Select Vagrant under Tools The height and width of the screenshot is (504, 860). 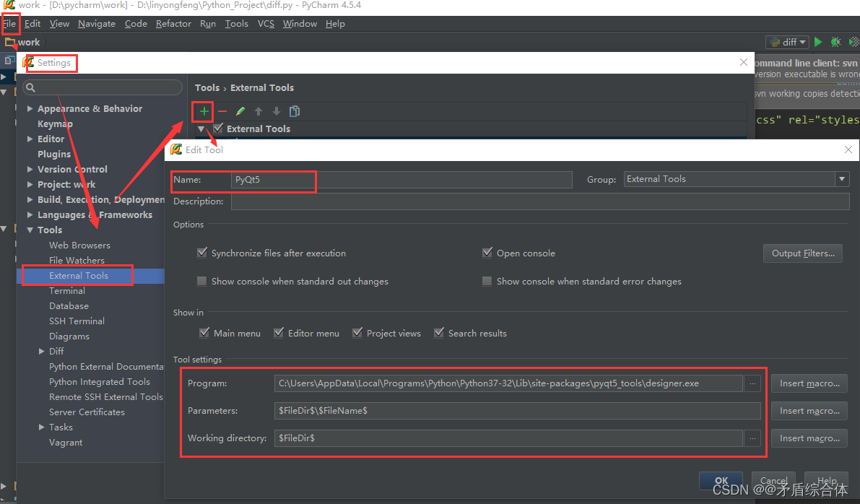coord(66,442)
